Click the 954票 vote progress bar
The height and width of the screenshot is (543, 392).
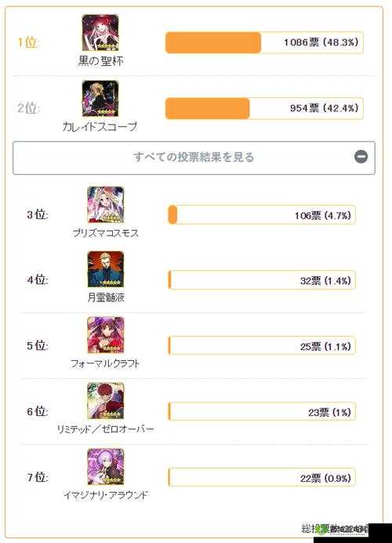click(x=264, y=108)
